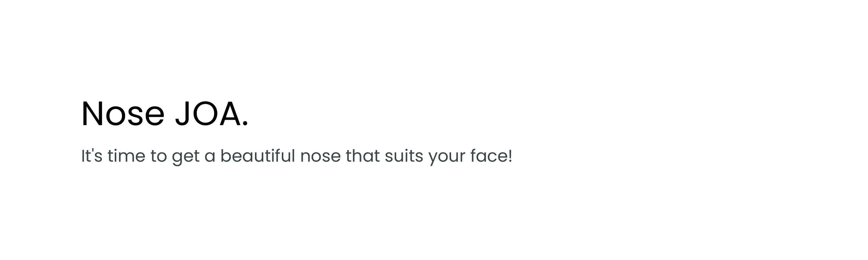Click the exclamation mark after "face"
This screenshot has height=260, width=868.
tap(511, 156)
